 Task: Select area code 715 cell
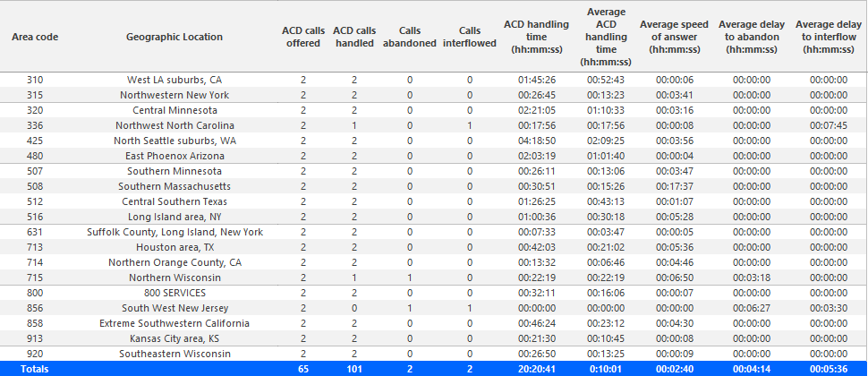coord(35,278)
